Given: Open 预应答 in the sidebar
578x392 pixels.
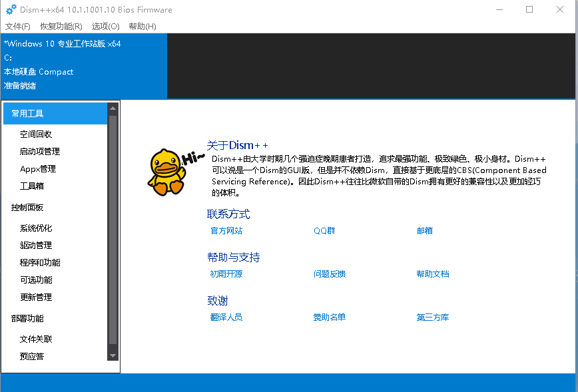Looking at the screenshot, I should [x=32, y=356].
